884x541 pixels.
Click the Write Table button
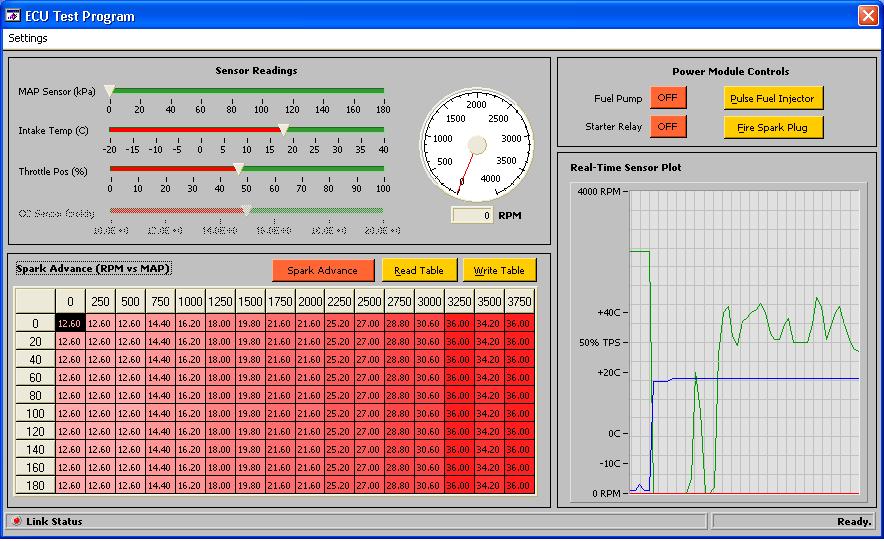(500, 270)
